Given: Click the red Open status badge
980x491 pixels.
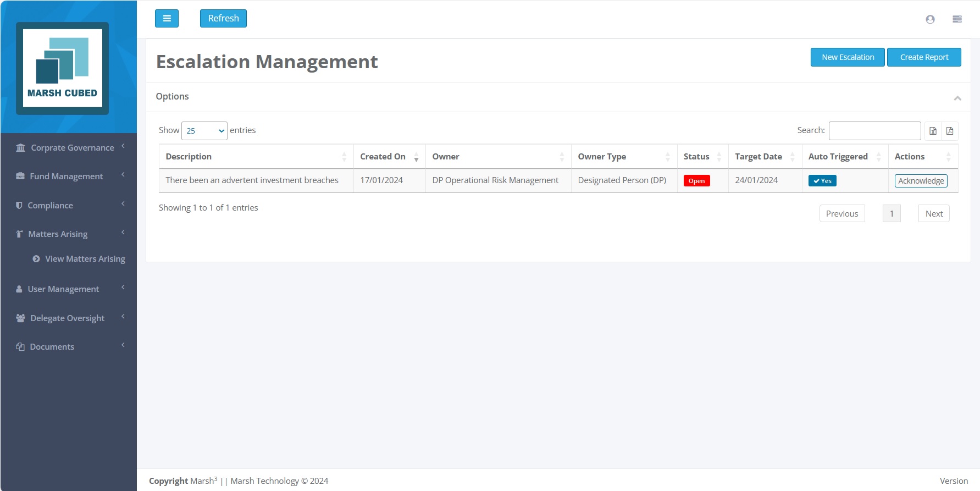Looking at the screenshot, I should click(x=696, y=181).
